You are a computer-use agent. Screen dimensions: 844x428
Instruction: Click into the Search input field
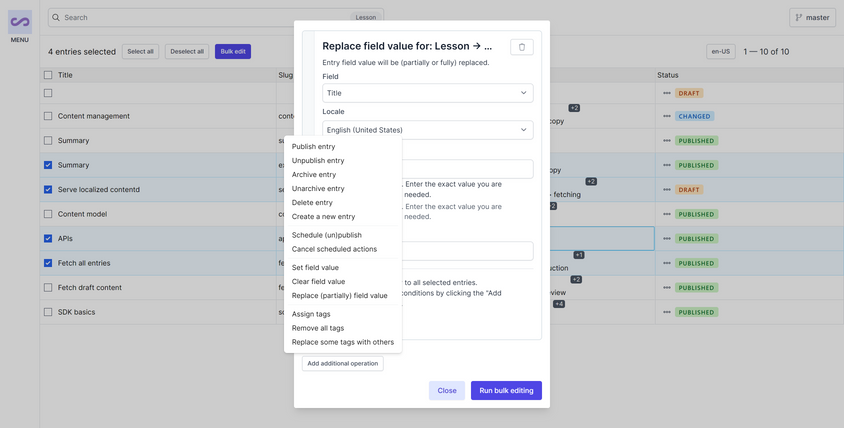(x=200, y=18)
